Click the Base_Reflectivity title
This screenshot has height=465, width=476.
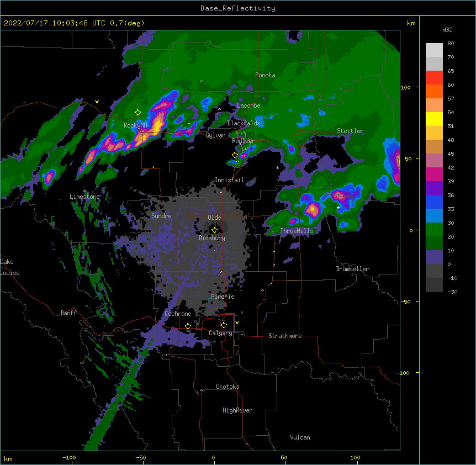[238, 8]
